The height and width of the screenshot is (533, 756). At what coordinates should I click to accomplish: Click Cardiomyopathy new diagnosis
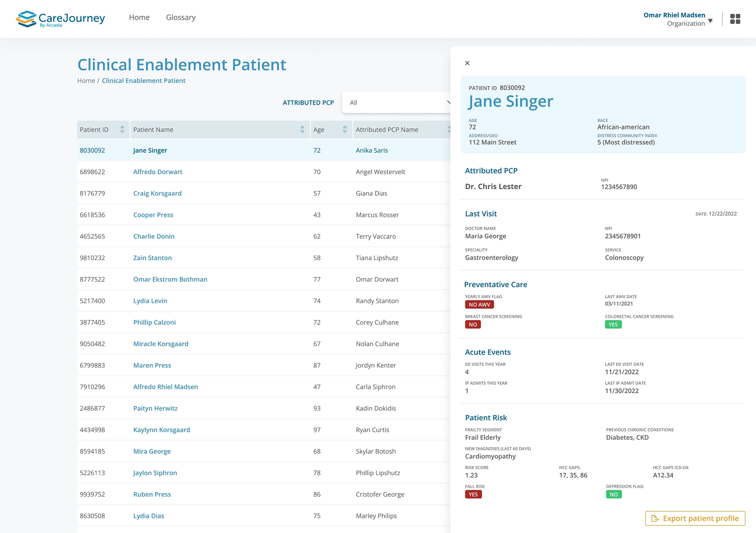pos(490,457)
